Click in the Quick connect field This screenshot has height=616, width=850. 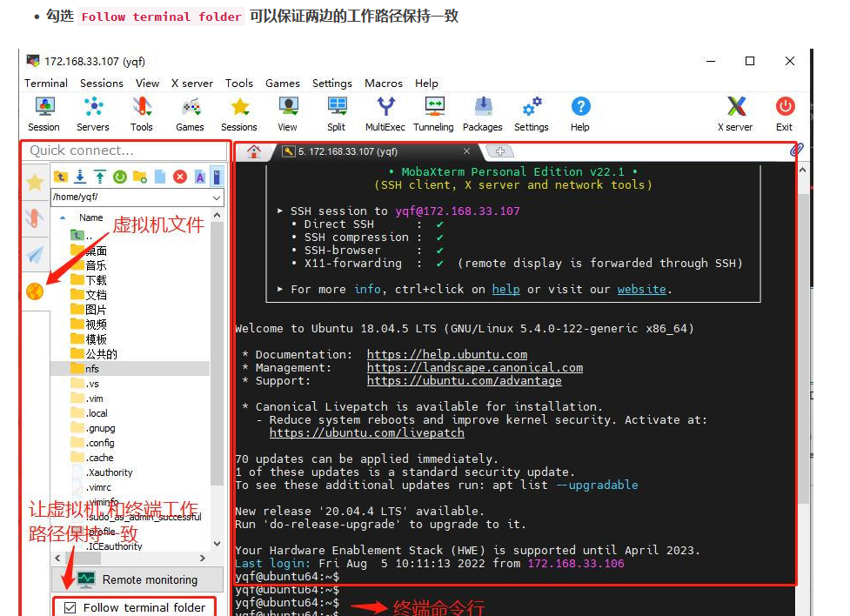click(124, 151)
